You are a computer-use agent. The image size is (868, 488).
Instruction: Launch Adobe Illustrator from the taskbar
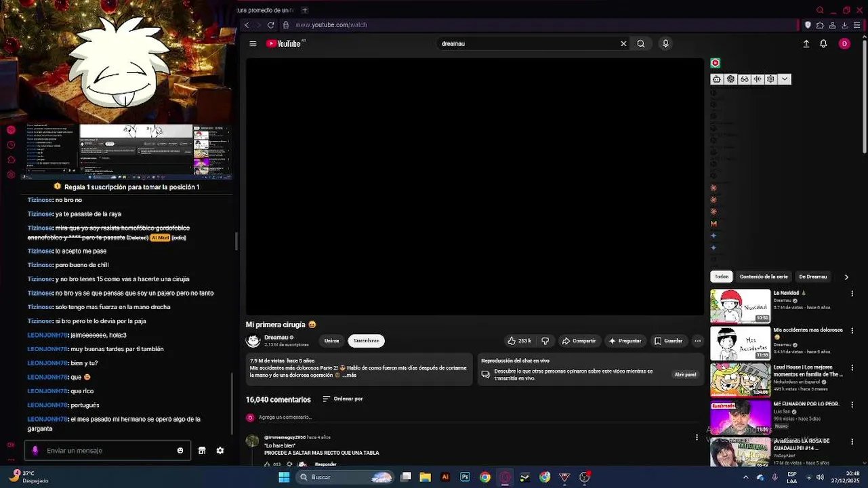[445, 477]
